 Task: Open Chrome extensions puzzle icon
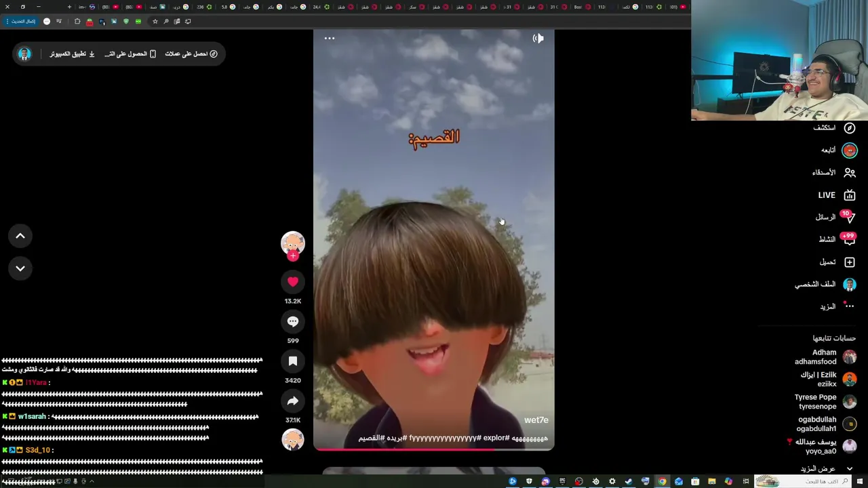(x=77, y=21)
